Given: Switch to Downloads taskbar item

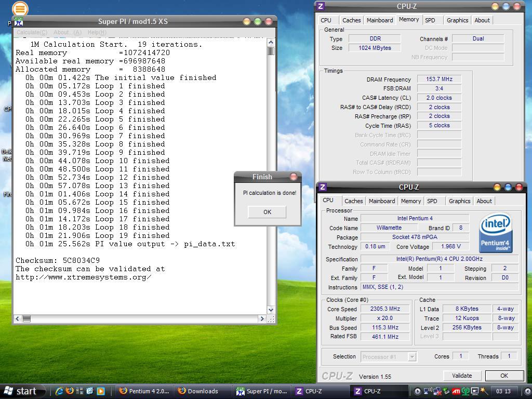Looking at the screenshot, I should pos(203,391).
